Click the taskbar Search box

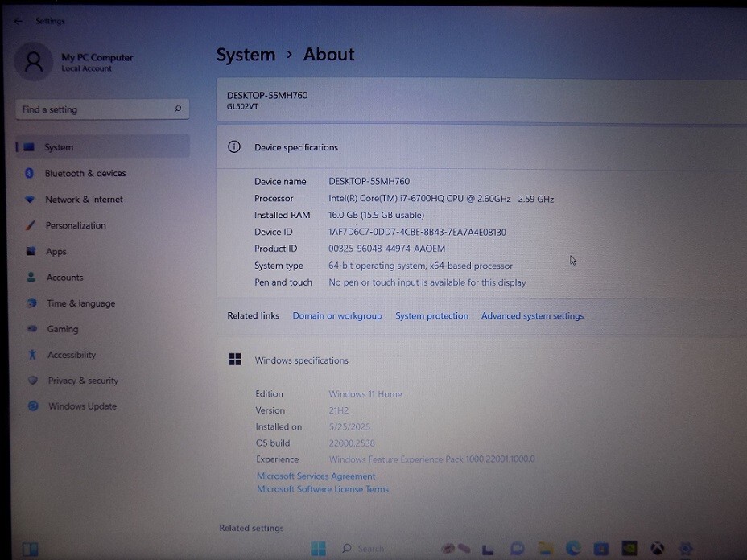[365, 549]
